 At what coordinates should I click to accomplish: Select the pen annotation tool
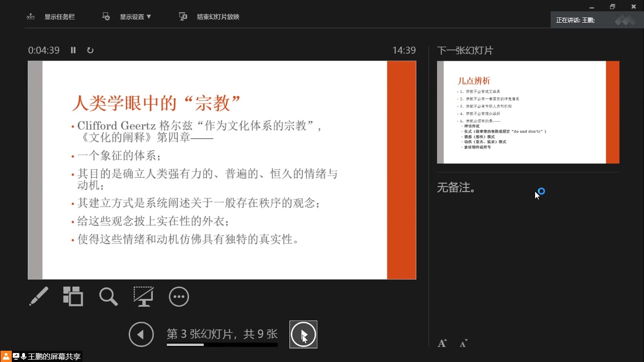[39, 296]
